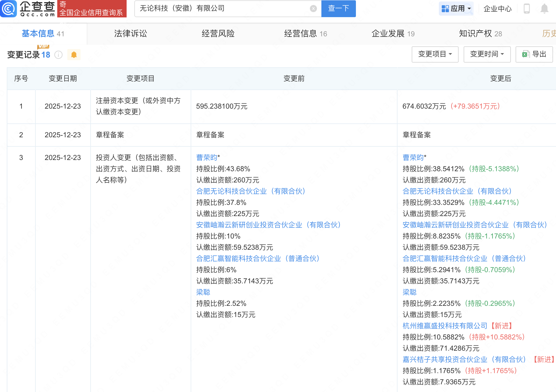Open 杭州维赢盛投科技有限公司 company link
Viewport: 556px width, 392px height.
coord(445,326)
